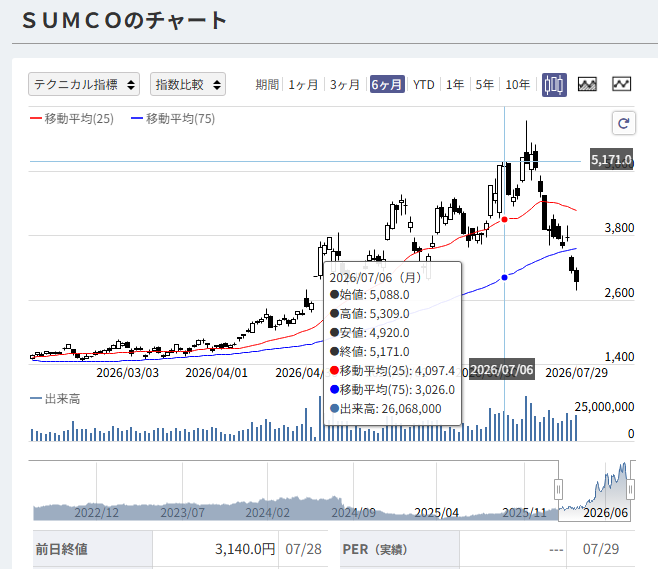Select the YTD period
Screen dimensions: 658x569
tap(423, 85)
